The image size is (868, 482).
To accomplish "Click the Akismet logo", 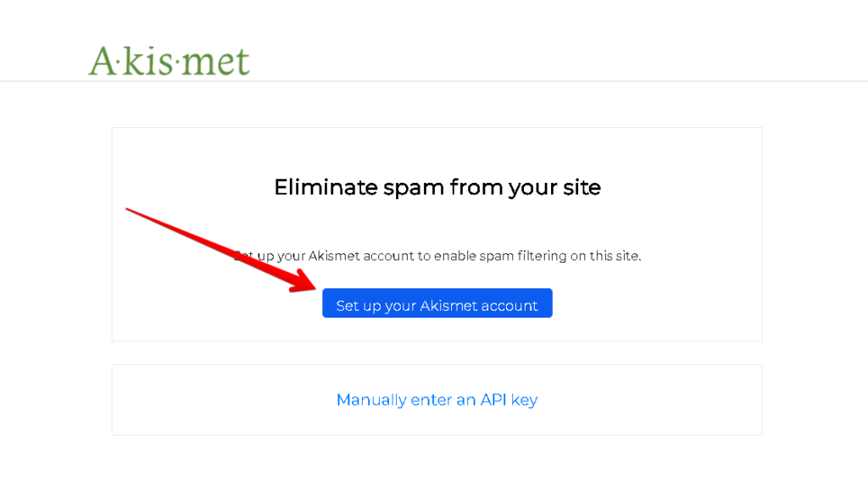I will (170, 60).
